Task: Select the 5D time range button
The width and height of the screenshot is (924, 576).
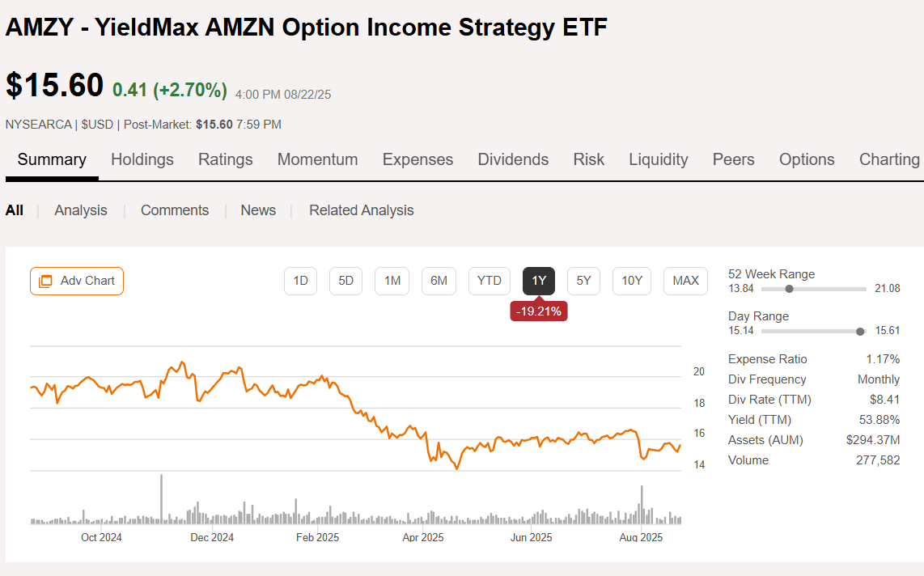Action: pos(345,281)
